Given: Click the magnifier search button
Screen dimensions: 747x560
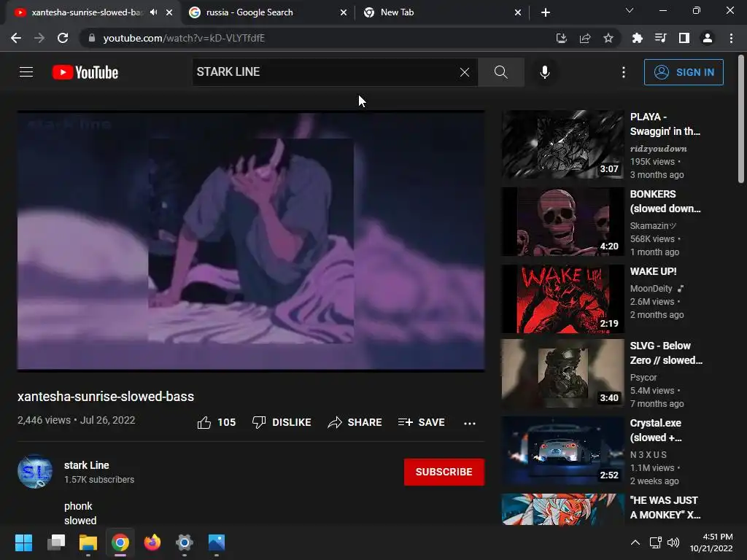Looking at the screenshot, I should point(500,72).
